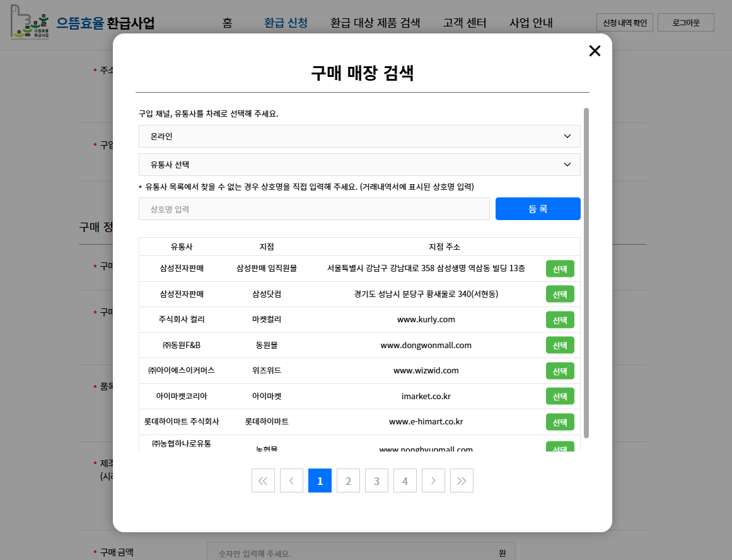
Task: Go to first page of results
Action: (x=263, y=481)
